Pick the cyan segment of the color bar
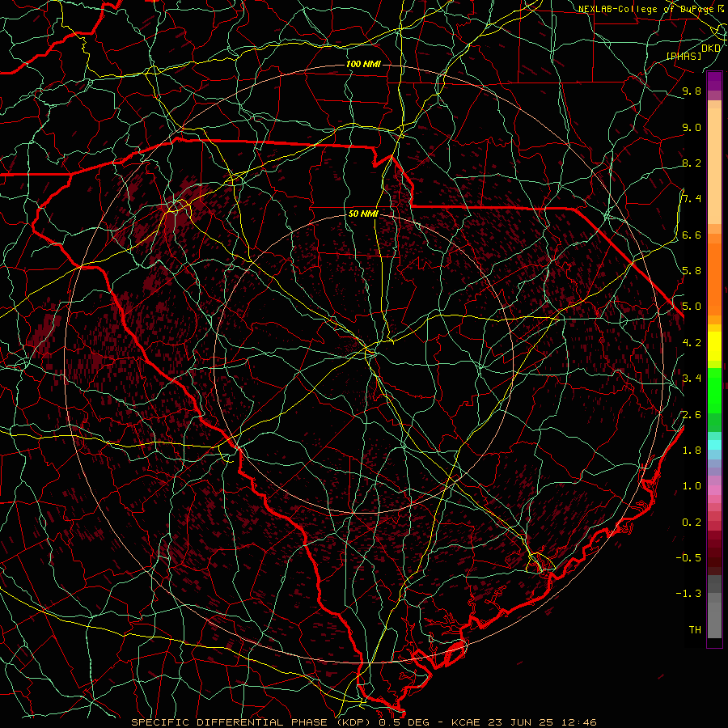728x728 pixels. click(714, 444)
